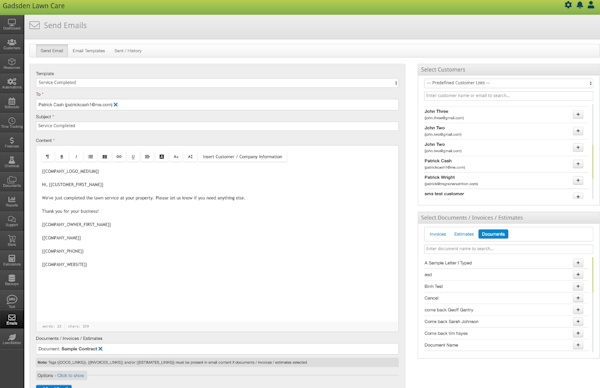600x388 pixels.
Task: Select the Invoices tab
Action: 438,234
